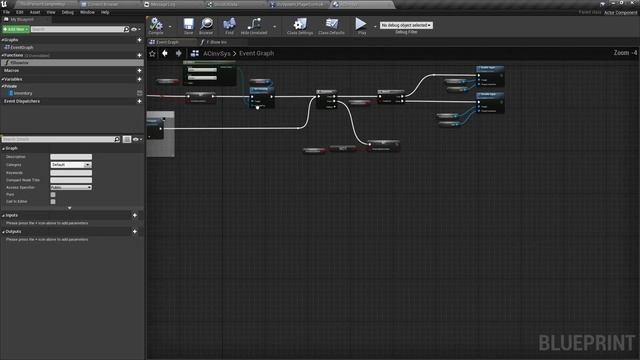This screenshot has height=360, width=640.
Task: Open Category Default dropdown
Action: (x=71, y=165)
